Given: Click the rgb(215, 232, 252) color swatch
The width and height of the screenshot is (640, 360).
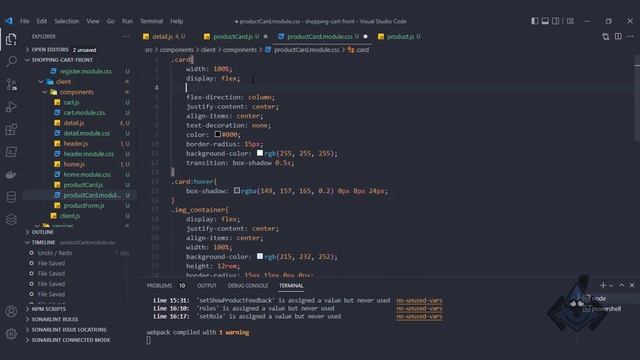Looking at the screenshot, I should coord(260,256).
